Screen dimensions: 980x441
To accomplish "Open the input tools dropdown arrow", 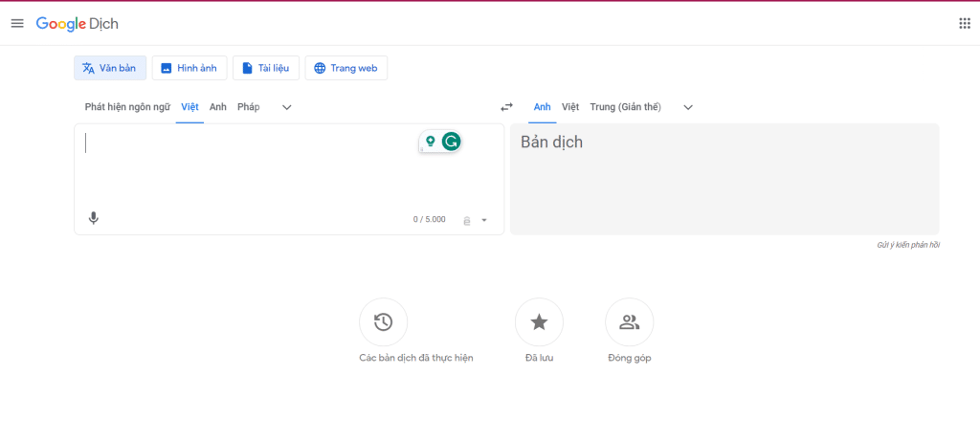I will pyautogui.click(x=483, y=220).
